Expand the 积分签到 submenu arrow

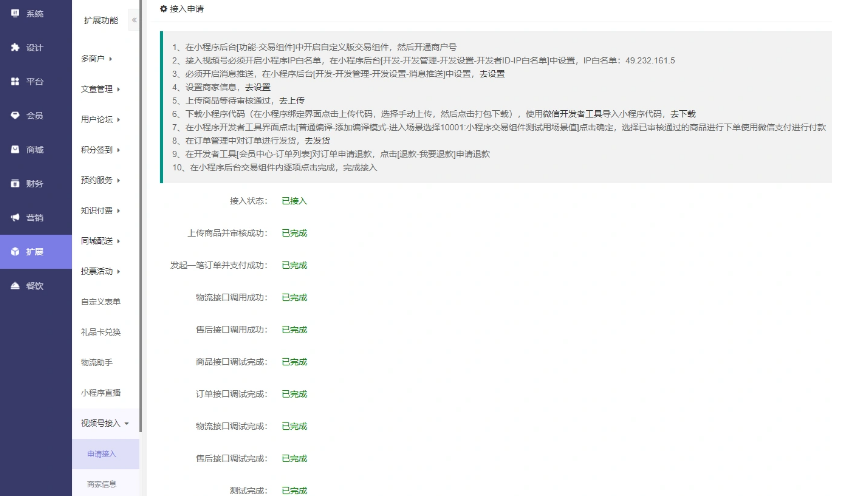point(118,150)
